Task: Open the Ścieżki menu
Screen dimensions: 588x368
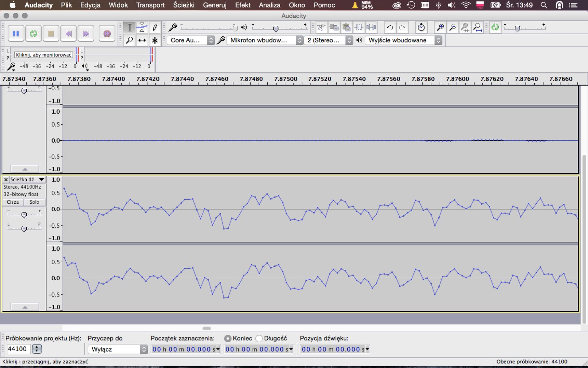Action: click(x=184, y=5)
